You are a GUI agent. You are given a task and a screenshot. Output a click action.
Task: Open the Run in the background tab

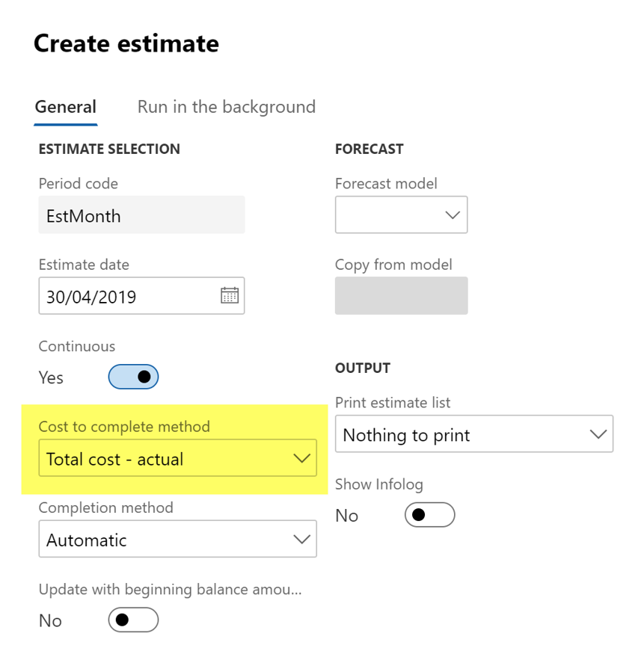(227, 107)
